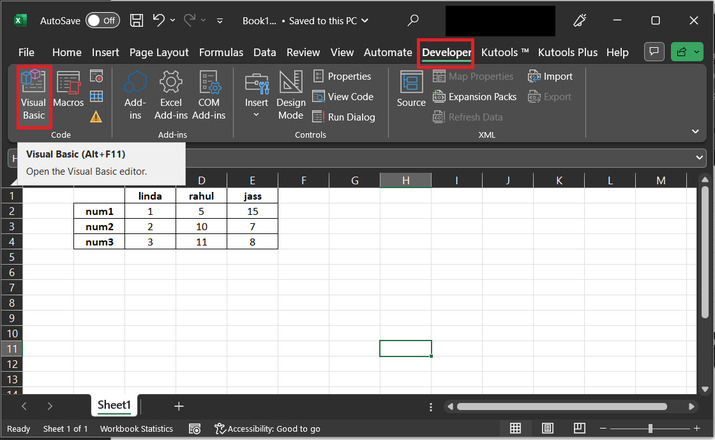Toggle Design Mode in Controls

click(291, 97)
